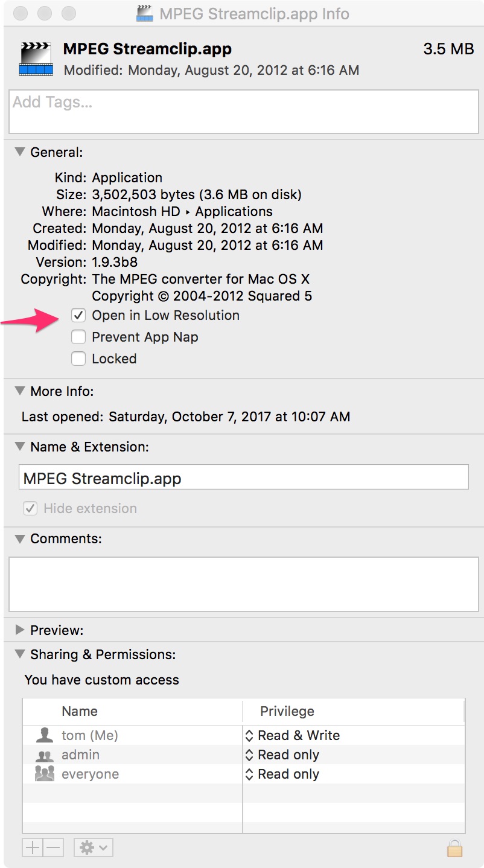Click the tom (Me) single user icon

[45, 735]
